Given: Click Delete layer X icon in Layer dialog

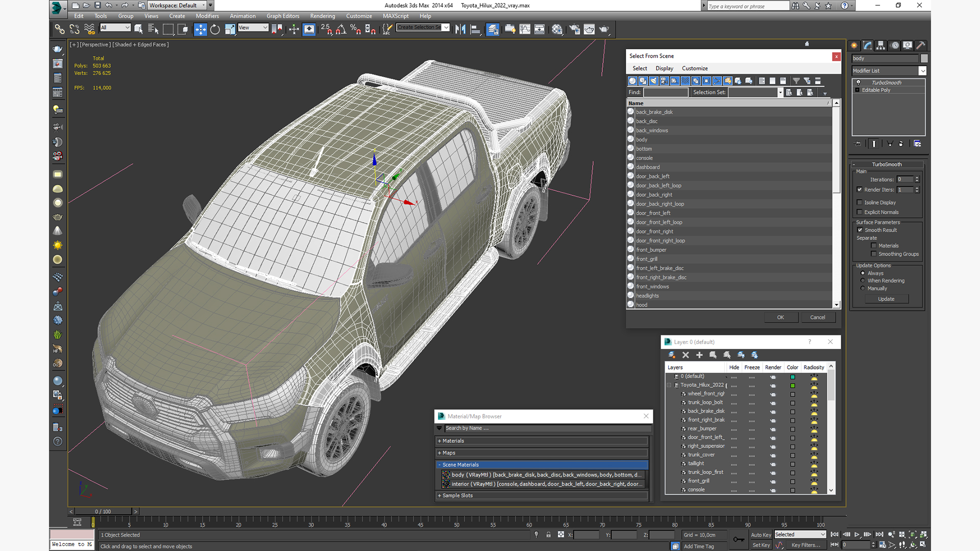Looking at the screenshot, I should pyautogui.click(x=685, y=355).
